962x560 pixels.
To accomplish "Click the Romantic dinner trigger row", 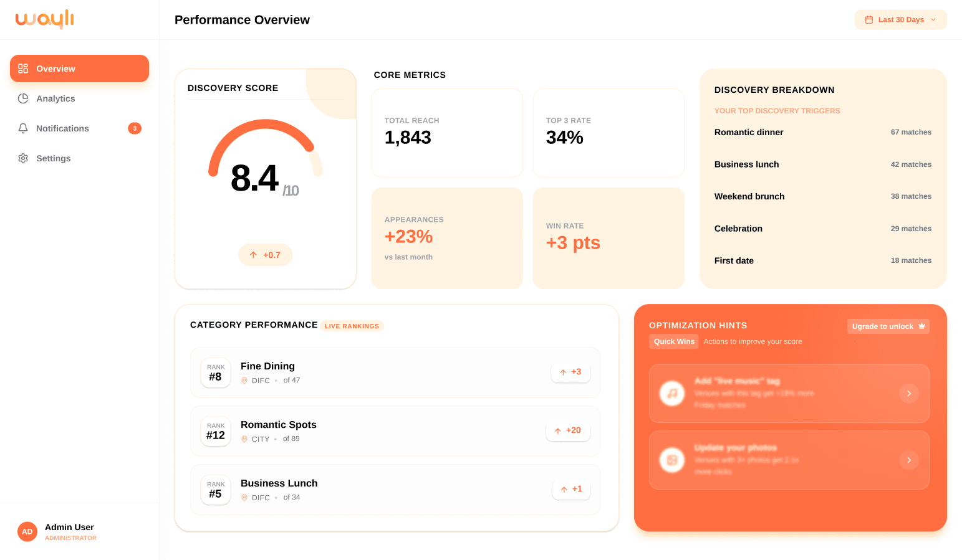I will [x=823, y=132].
